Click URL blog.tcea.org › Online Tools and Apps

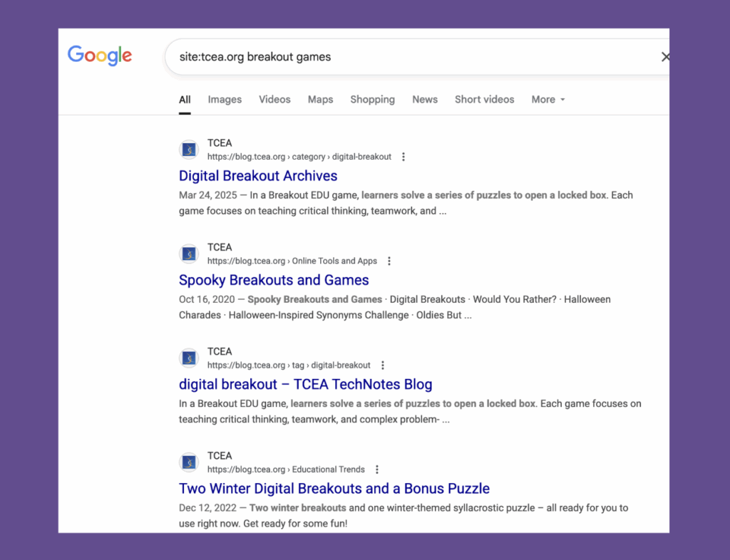292,261
